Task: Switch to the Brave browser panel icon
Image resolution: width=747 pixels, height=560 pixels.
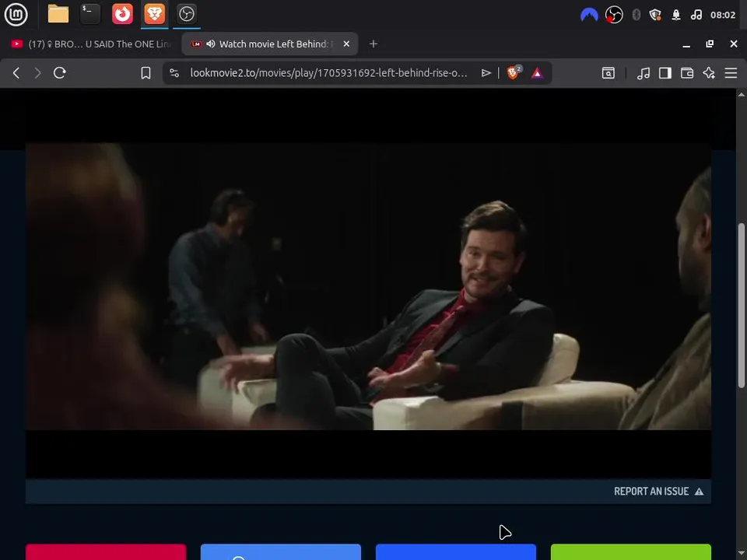Action: 154,14
